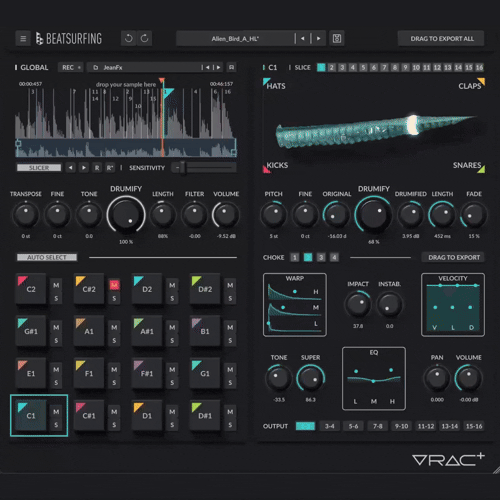Load the next preset via the right arrow beside Alien_Bird_A_HL

(x=318, y=39)
